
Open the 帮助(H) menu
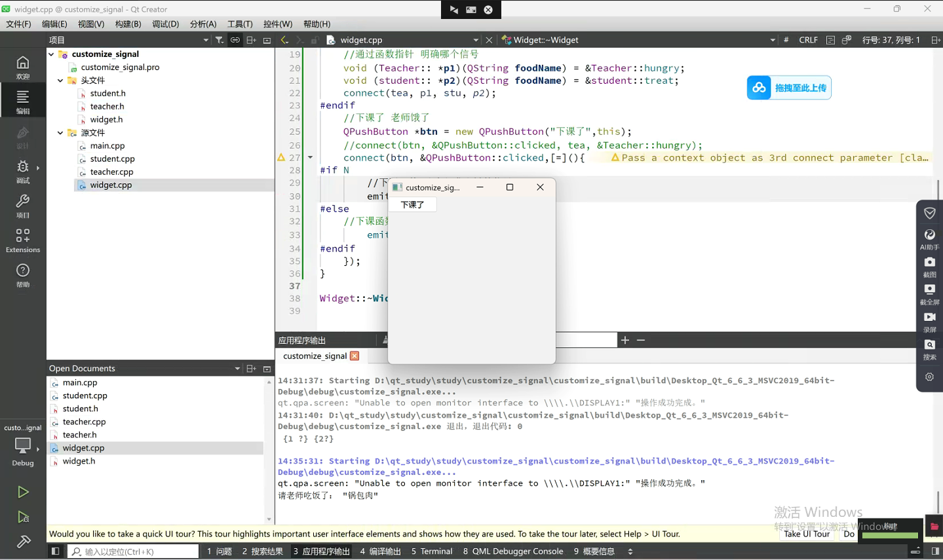[x=317, y=24]
